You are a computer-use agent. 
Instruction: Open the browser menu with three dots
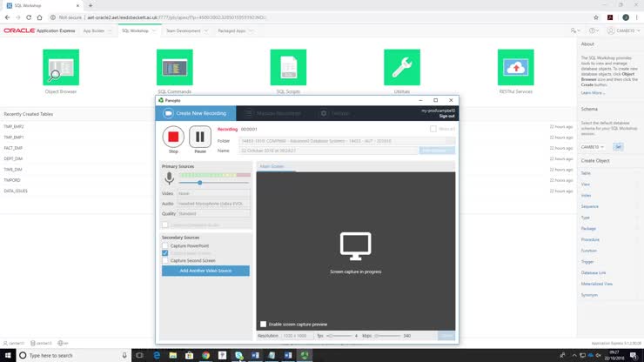[x=637, y=17]
